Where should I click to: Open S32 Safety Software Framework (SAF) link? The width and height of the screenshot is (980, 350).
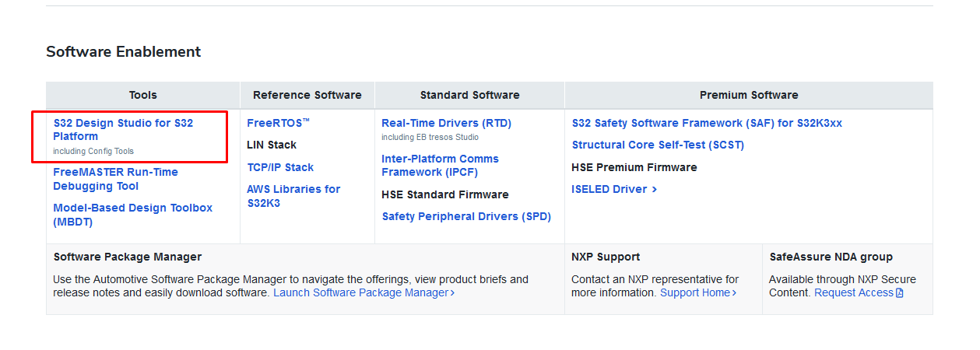(x=707, y=123)
